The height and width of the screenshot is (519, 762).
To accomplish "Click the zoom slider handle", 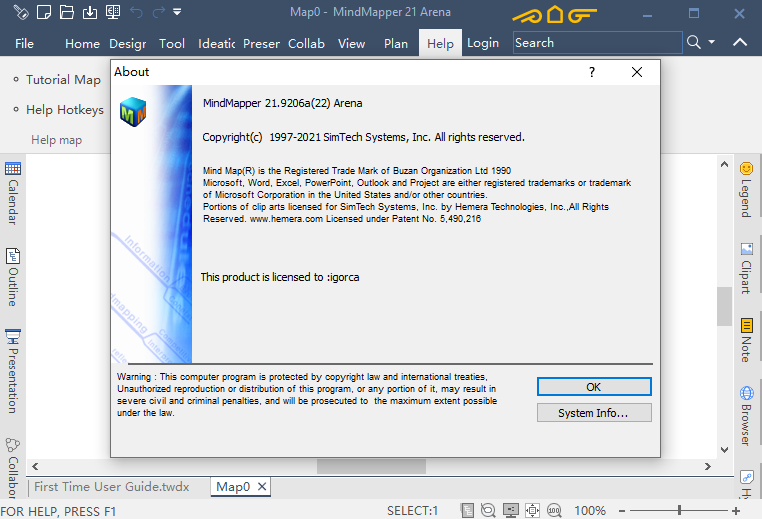I will (x=679, y=510).
